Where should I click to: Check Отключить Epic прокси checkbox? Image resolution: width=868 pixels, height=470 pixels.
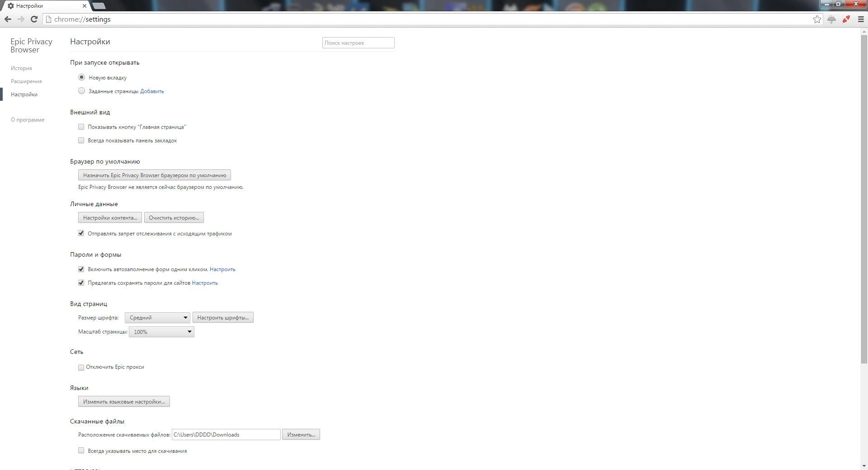[x=81, y=367]
